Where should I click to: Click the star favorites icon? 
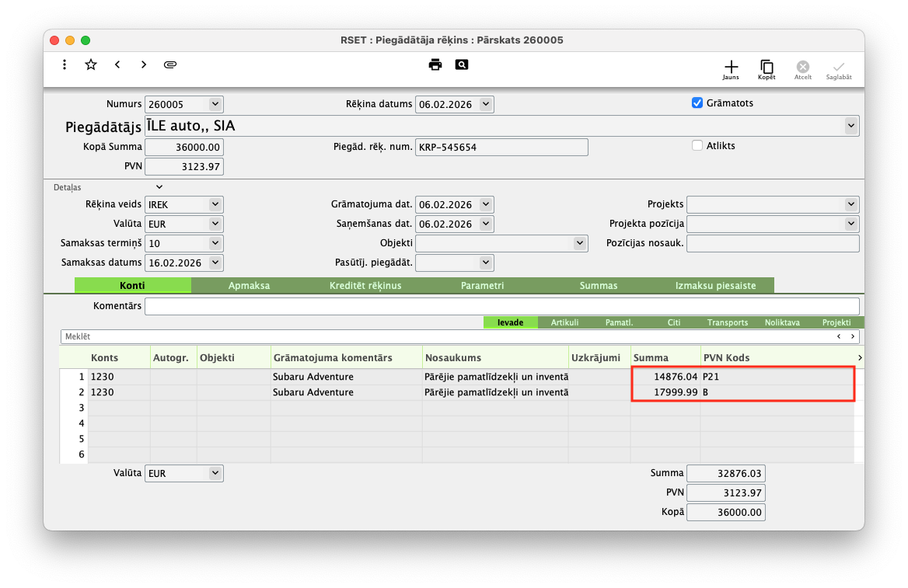coord(91,64)
